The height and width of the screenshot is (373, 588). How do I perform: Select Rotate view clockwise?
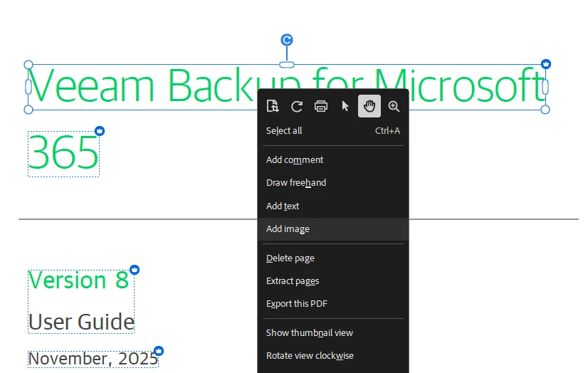(x=333, y=355)
